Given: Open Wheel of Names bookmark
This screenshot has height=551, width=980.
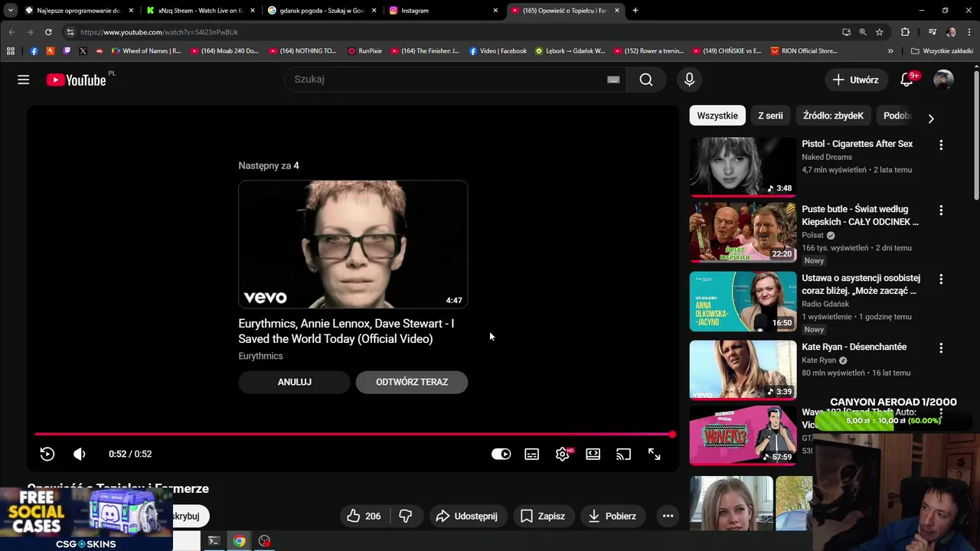Looking at the screenshot, I should [x=146, y=51].
